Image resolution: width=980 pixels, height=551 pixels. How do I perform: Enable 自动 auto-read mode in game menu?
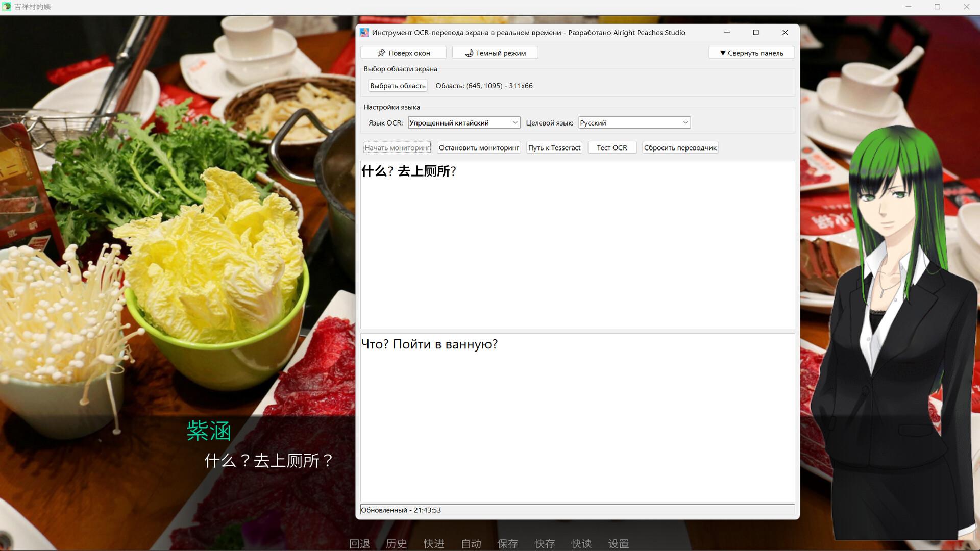[x=471, y=544]
